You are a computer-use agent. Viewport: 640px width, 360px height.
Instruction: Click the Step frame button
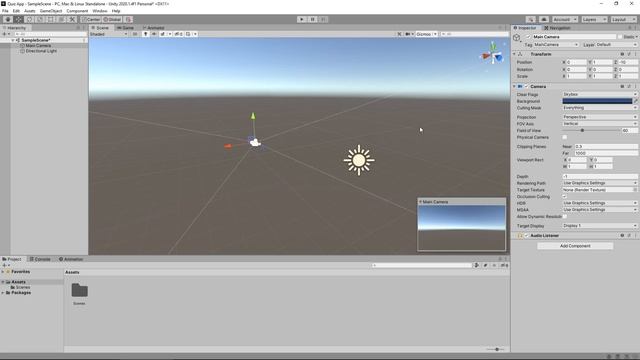click(323, 19)
